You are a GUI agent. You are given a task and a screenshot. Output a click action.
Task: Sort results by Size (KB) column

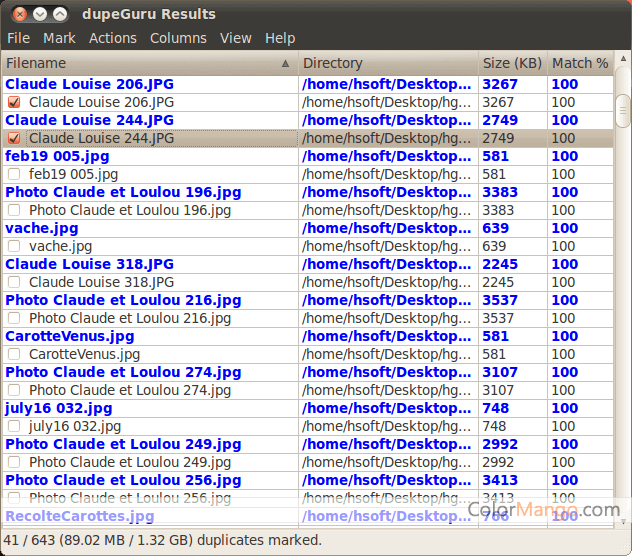[511, 63]
